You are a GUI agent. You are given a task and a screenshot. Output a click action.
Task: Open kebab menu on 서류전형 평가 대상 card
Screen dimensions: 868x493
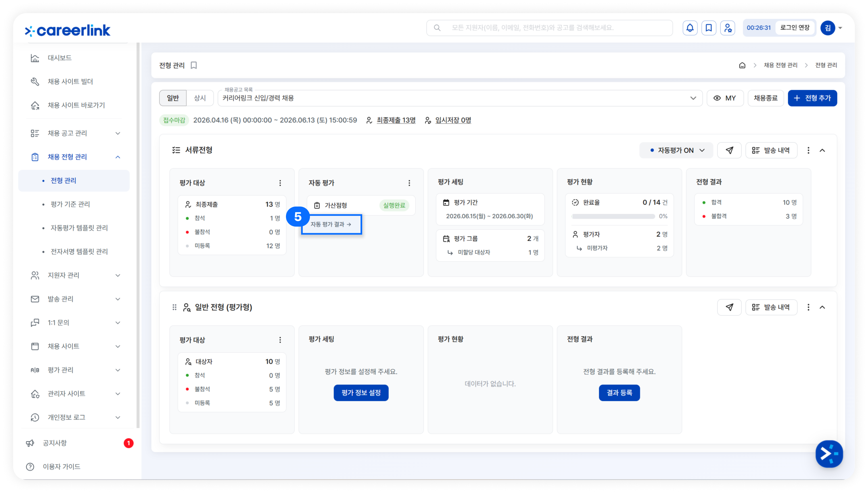pos(280,183)
